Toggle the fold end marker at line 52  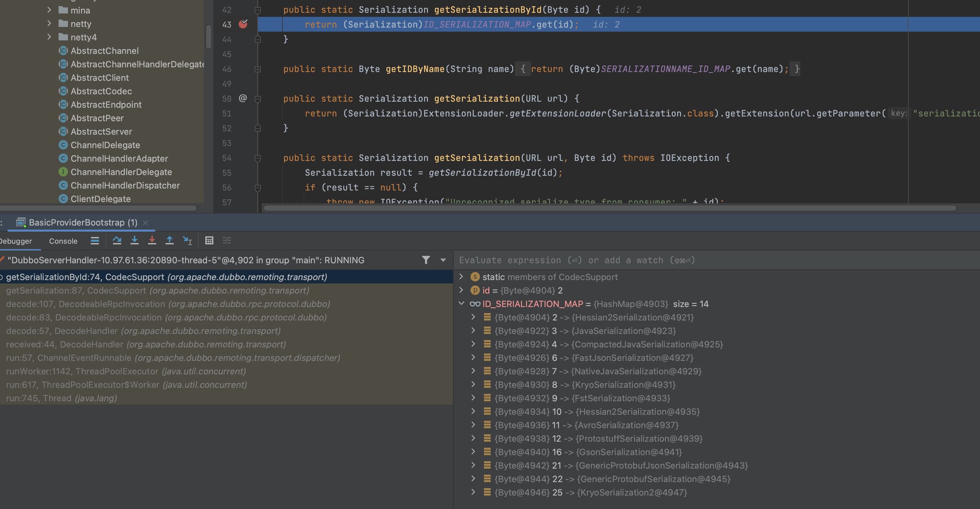pyautogui.click(x=257, y=128)
